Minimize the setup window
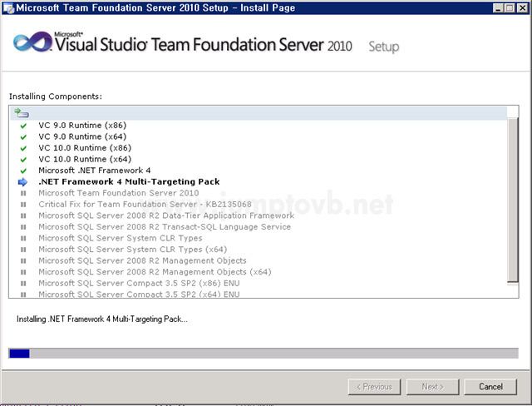Screen dimensions: 532x406 [x=498, y=7]
